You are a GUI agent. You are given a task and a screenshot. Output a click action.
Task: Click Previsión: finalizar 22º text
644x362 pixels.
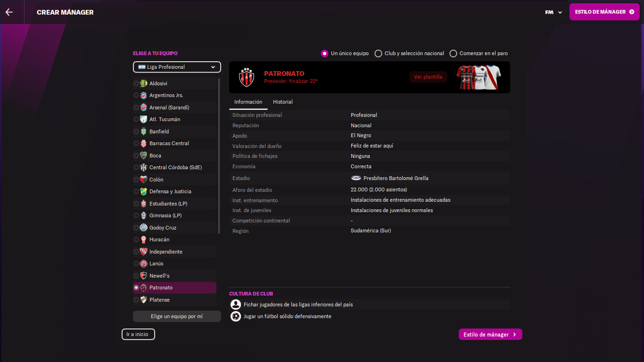pyautogui.click(x=291, y=81)
